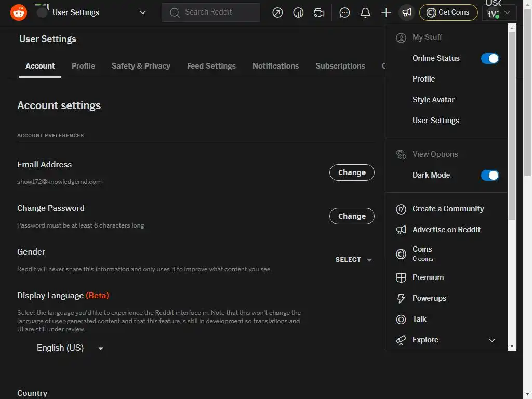Click Change button for Change Password
532x399 pixels.
352,216
